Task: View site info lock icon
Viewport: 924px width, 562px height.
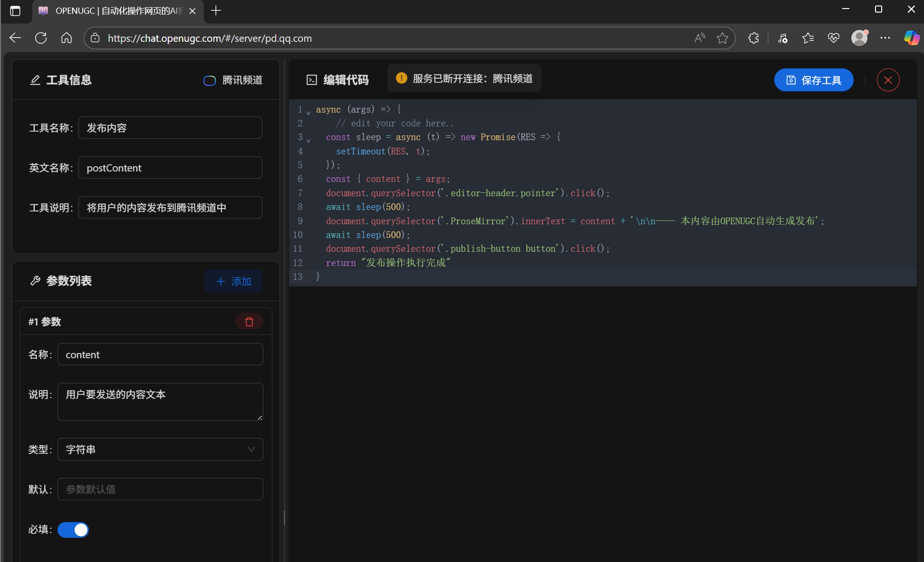Action: click(95, 38)
